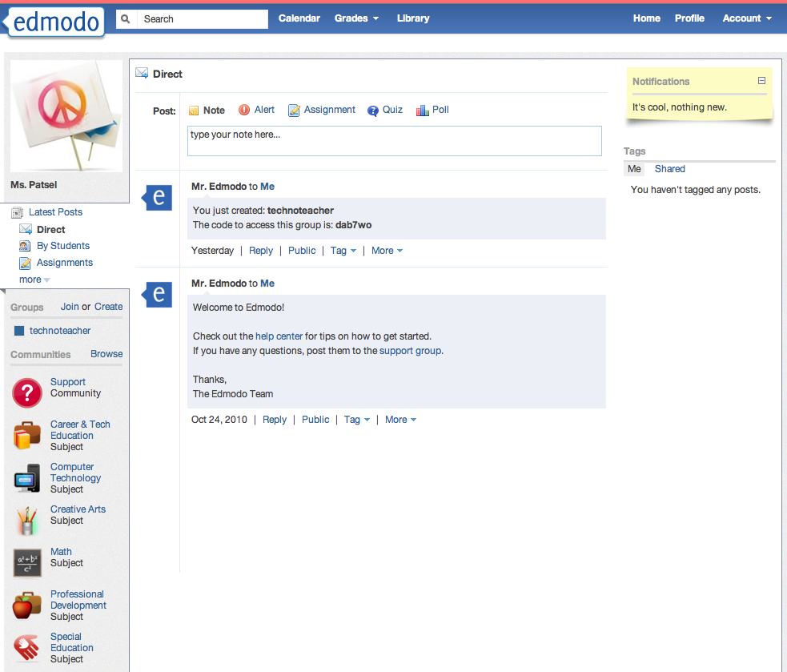Click the Quiz question mark icon

tap(373, 111)
